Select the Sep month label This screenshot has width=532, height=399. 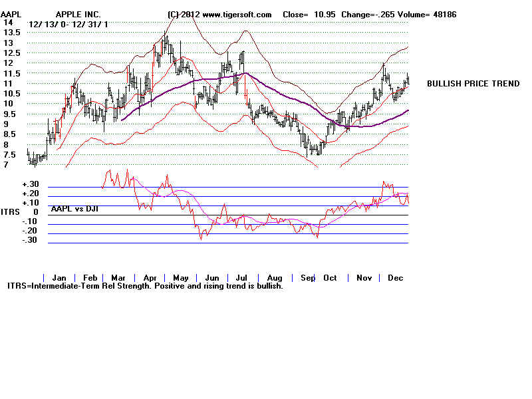click(307, 277)
